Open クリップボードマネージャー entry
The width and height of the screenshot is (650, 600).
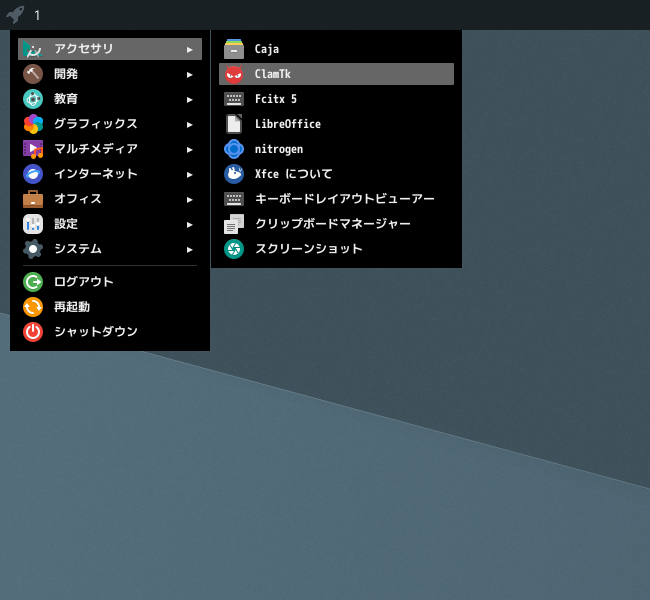point(336,224)
